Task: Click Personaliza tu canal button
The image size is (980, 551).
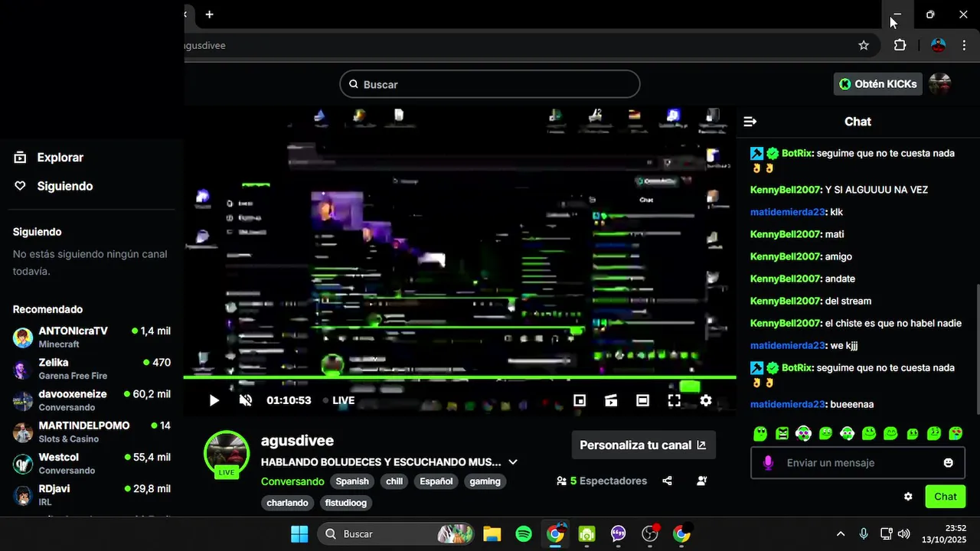Action: (x=643, y=445)
